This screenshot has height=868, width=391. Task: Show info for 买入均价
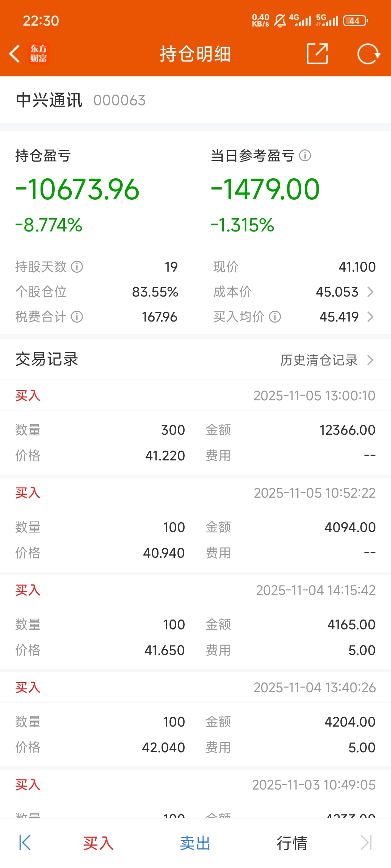point(275,317)
